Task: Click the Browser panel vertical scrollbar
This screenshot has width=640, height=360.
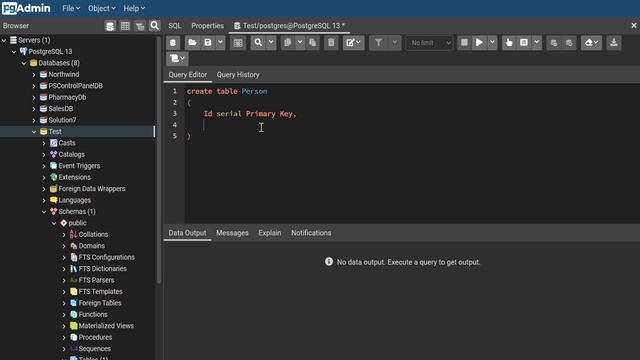Action: (x=158, y=159)
